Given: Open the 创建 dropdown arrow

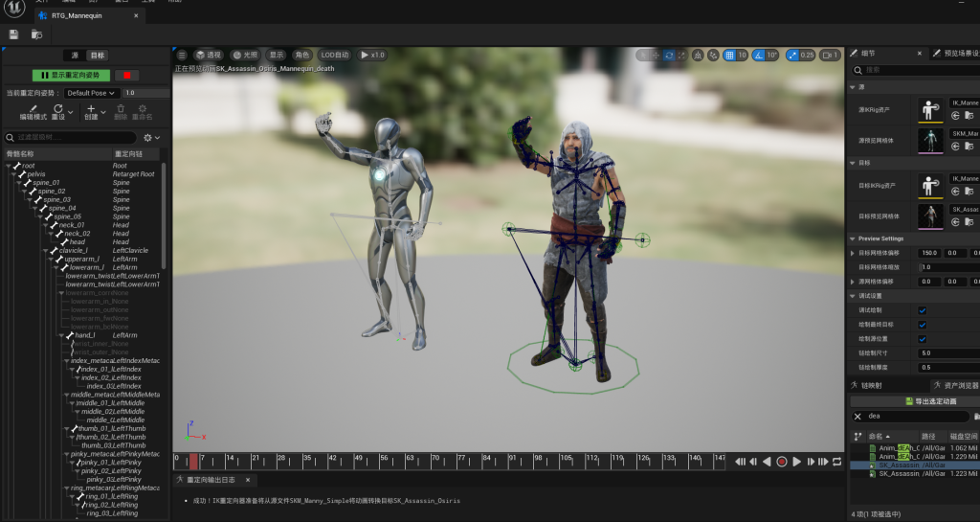Looking at the screenshot, I should (103, 112).
